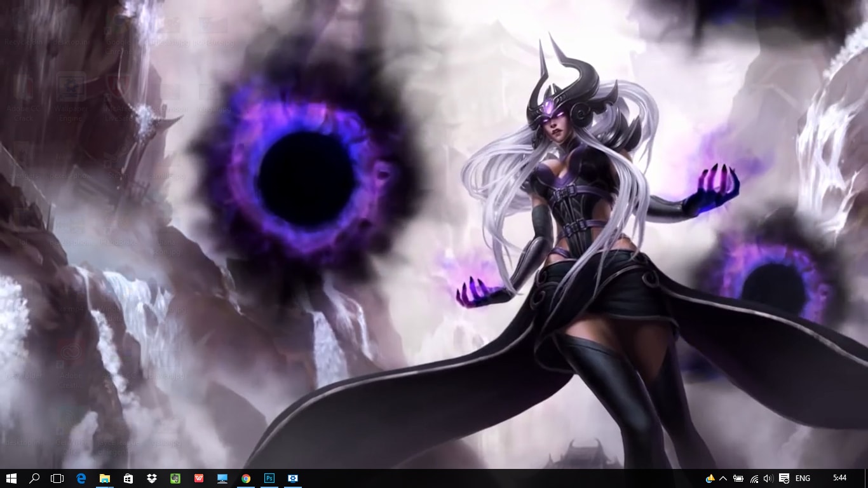Open WPS Office from the taskbar
Viewport: 868px width, 488px height.
[x=199, y=478]
